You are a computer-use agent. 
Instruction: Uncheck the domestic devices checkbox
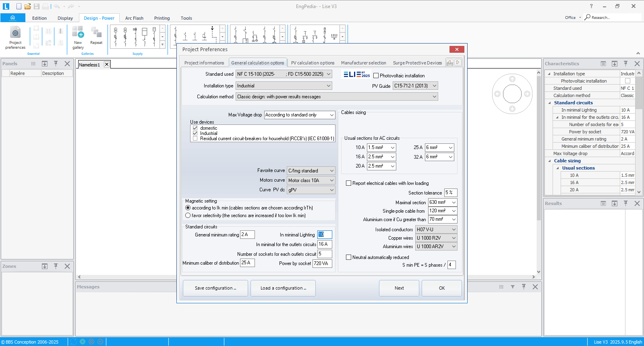click(195, 128)
